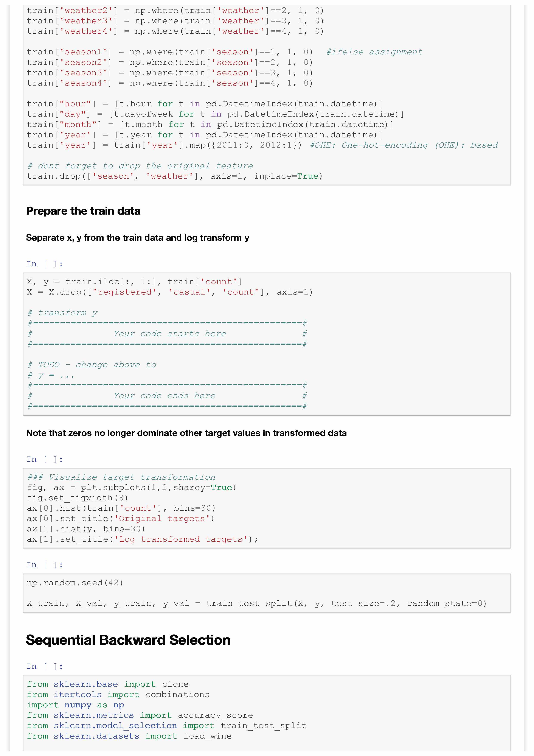
Task: Click the "# TODO - change above to" comment
Action: (92, 365)
